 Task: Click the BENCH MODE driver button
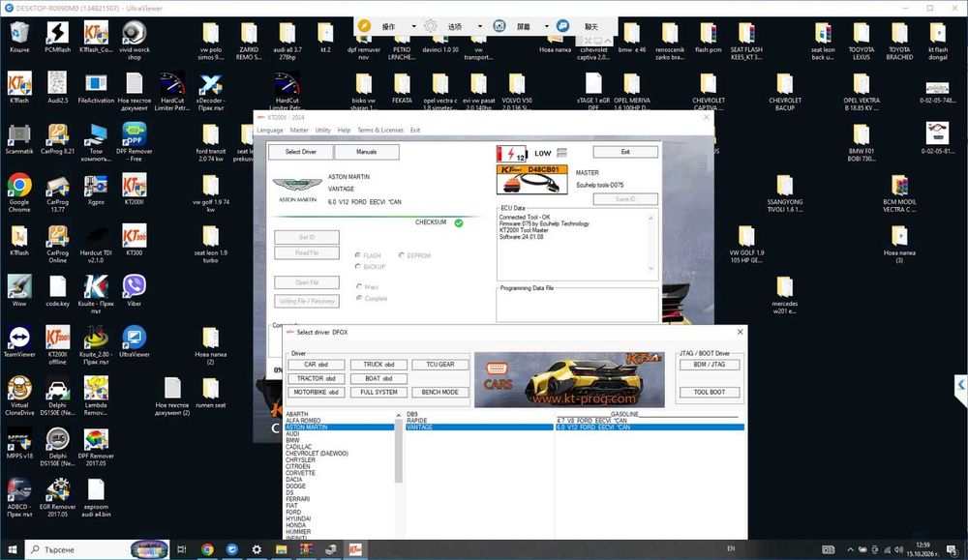[x=439, y=393]
